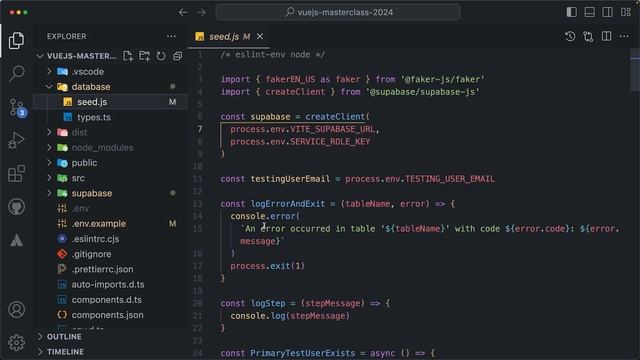Refresh the Explorer file tree

[161, 56]
